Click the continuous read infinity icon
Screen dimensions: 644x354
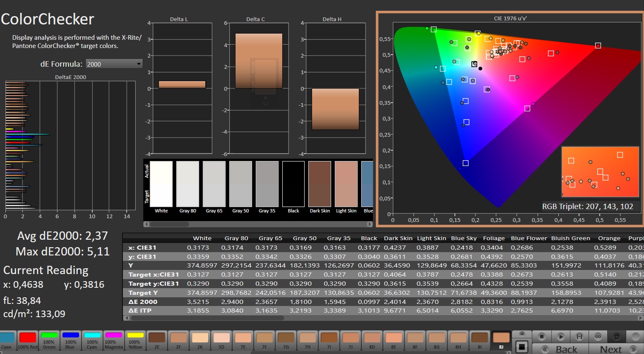pyautogui.click(x=598, y=337)
